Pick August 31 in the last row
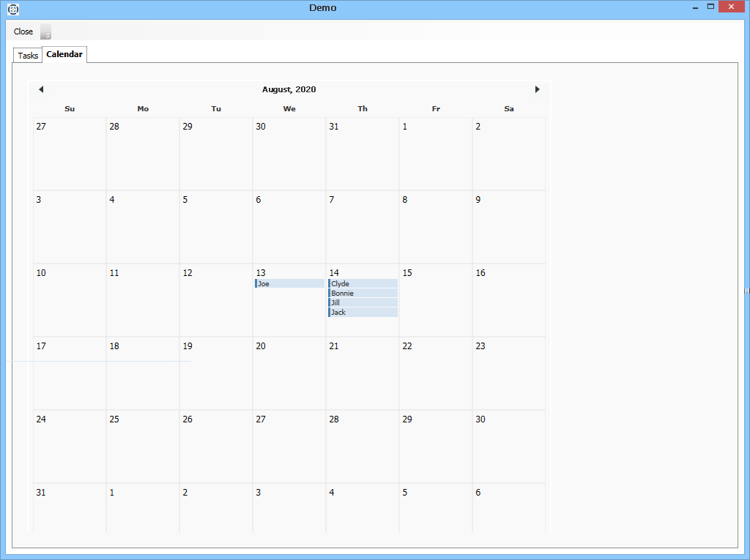The image size is (750, 560). click(70, 509)
